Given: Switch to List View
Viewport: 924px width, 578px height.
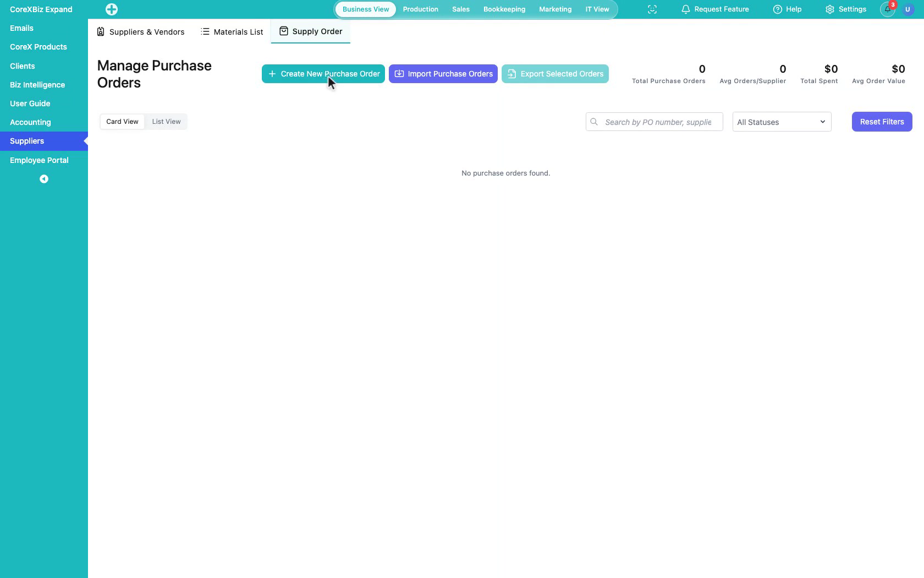Looking at the screenshot, I should pos(166,122).
